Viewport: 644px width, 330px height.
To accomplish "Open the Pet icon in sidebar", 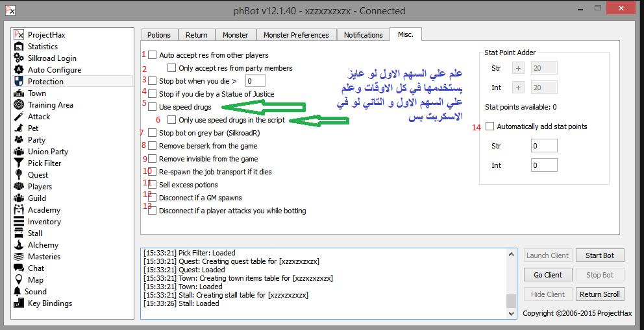I will pyautogui.click(x=19, y=128).
